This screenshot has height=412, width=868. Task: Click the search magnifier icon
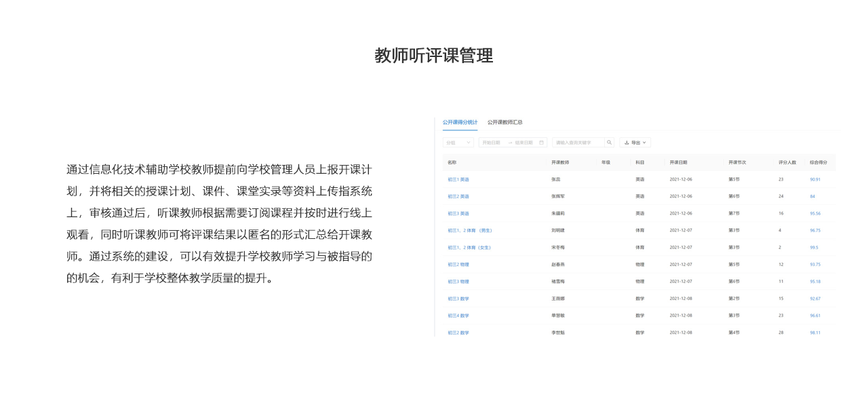click(x=610, y=143)
